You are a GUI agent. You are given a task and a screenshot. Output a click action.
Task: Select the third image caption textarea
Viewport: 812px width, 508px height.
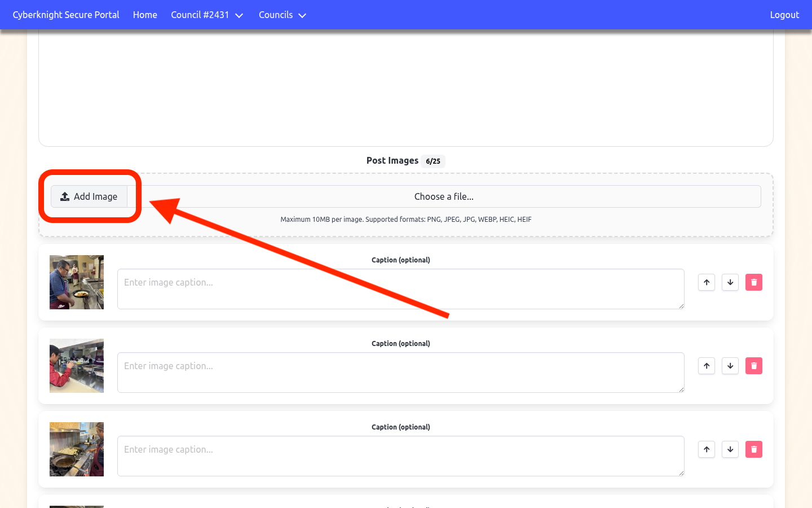(400, 456)
